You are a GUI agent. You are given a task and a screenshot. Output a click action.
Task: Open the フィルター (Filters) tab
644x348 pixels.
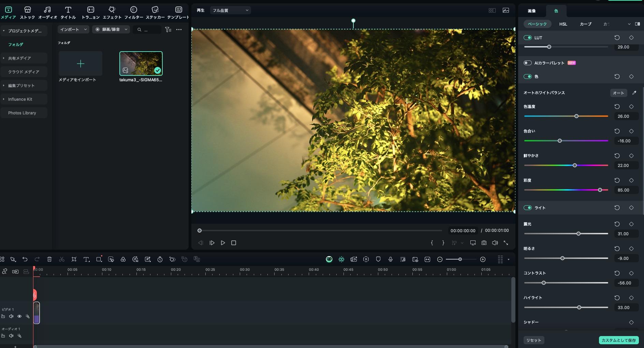(134, 13)
